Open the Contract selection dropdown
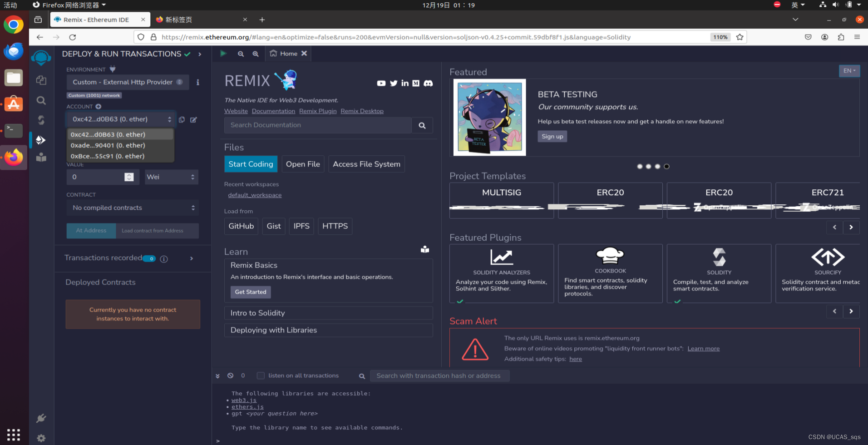Image resolution: width=868 pixels, height=445 pixels. pos(133,208)
